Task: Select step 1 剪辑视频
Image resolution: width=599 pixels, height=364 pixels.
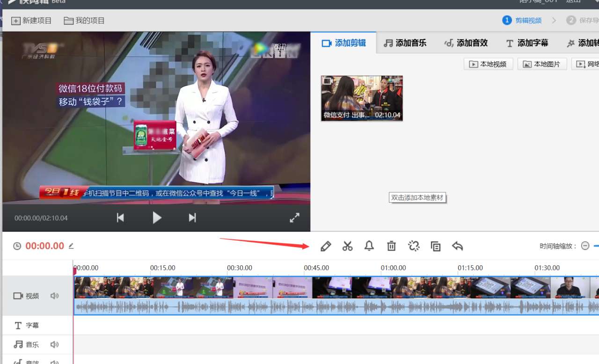Action: [522, 20]
